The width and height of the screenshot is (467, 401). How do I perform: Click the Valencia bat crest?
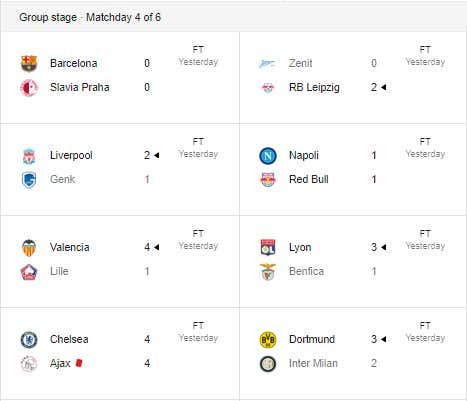click(x=29, y=248)
